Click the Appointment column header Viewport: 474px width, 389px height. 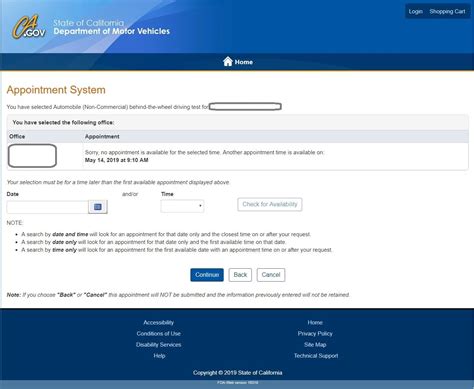[102, 136]
